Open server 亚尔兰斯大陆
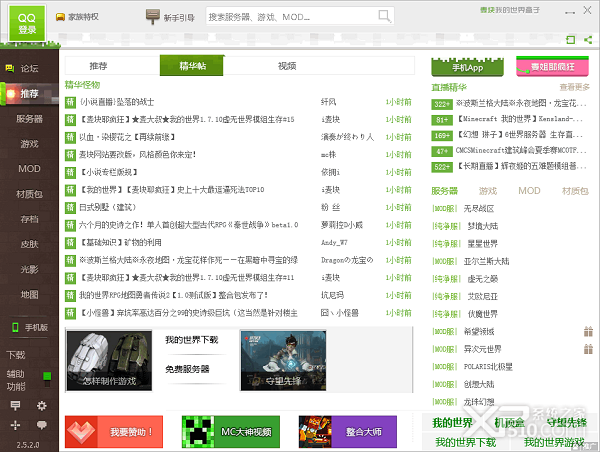600x452 pixels. (486, 261)
